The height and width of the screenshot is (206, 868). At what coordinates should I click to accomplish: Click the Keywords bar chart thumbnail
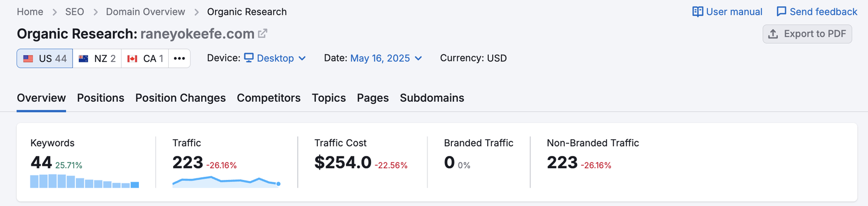click(x=85, y=181)
